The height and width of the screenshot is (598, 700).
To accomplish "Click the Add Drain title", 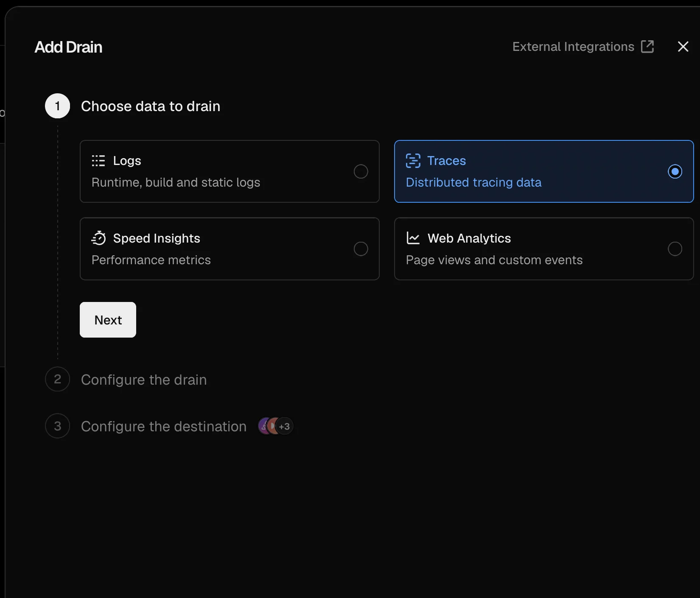I will (68, 47).
